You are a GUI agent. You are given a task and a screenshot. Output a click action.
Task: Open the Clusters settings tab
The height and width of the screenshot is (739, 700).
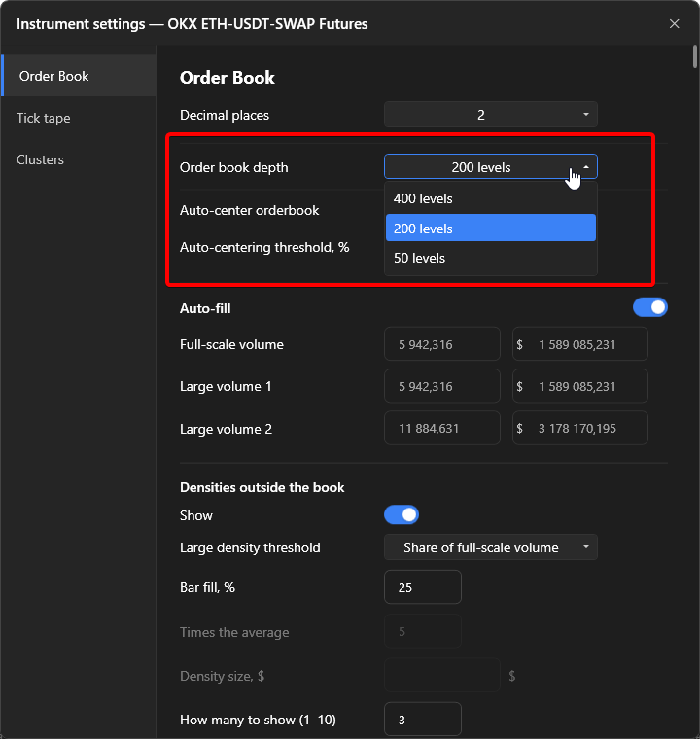79,159
